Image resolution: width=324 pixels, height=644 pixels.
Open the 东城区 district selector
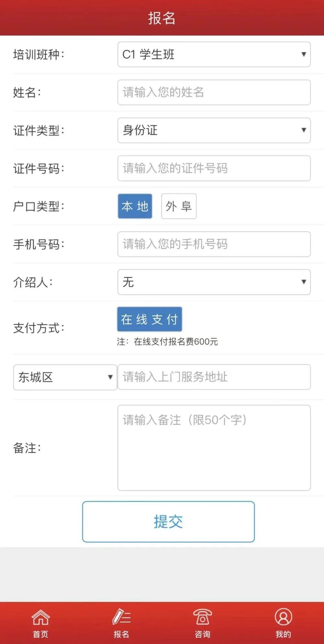pyautogui.click(x=65, y=377)
